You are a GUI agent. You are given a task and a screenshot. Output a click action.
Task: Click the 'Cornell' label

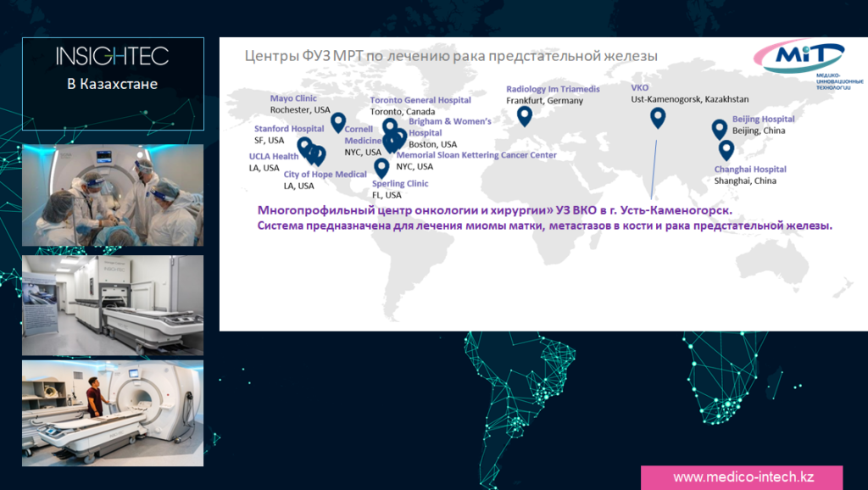click(x=359, y=129)
